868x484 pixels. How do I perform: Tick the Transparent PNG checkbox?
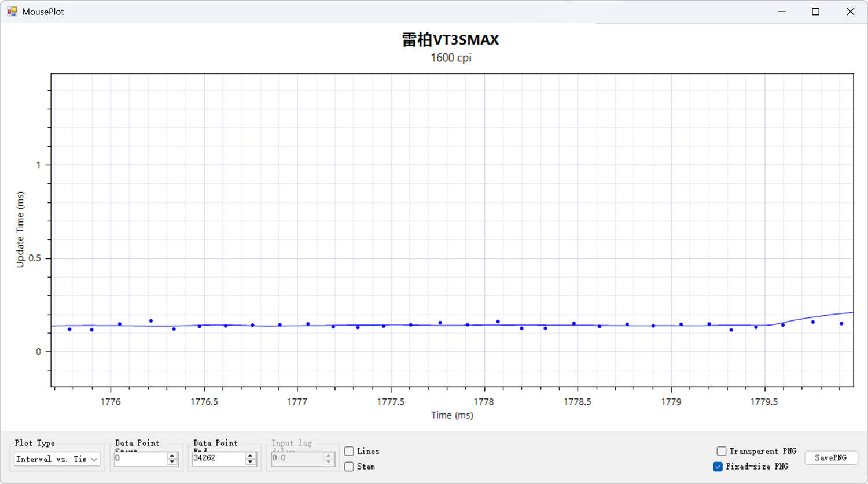coord(722,451)
